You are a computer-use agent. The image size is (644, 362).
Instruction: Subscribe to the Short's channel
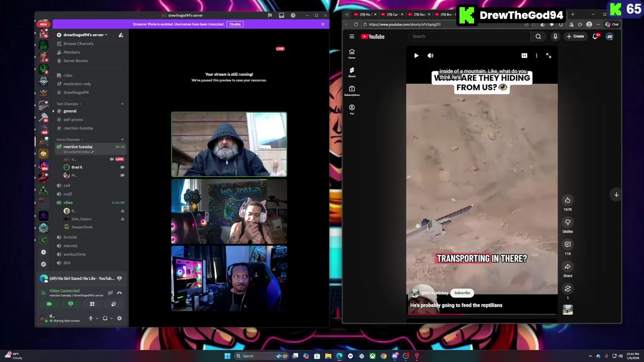(462, 293)
